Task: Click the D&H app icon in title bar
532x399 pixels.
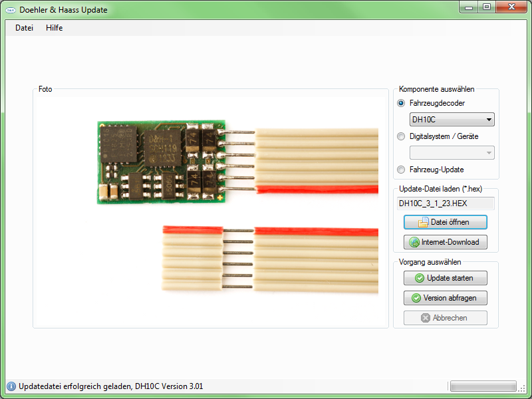Action: [11, 10]
